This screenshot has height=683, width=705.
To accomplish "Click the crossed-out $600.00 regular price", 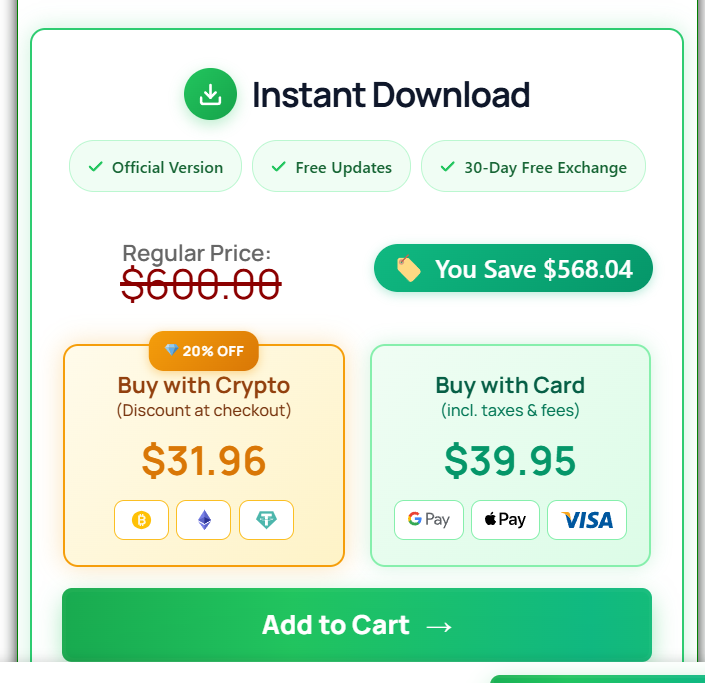I will 200,286.
